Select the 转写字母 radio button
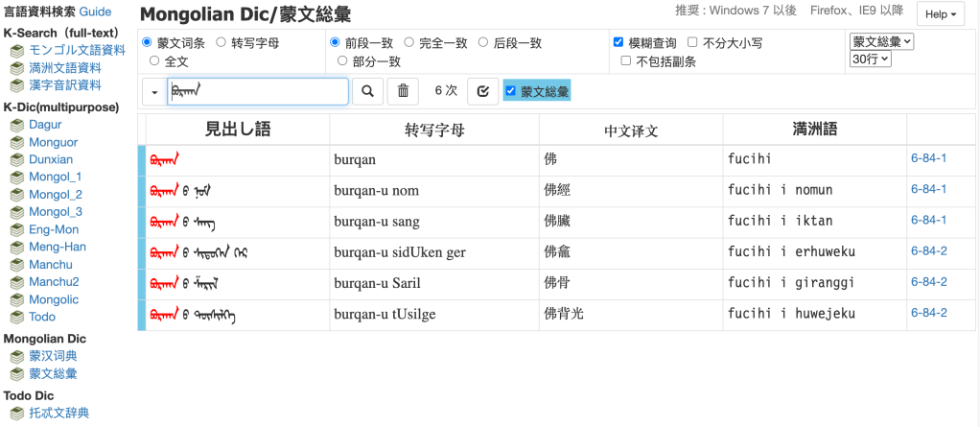 (222, 43)
